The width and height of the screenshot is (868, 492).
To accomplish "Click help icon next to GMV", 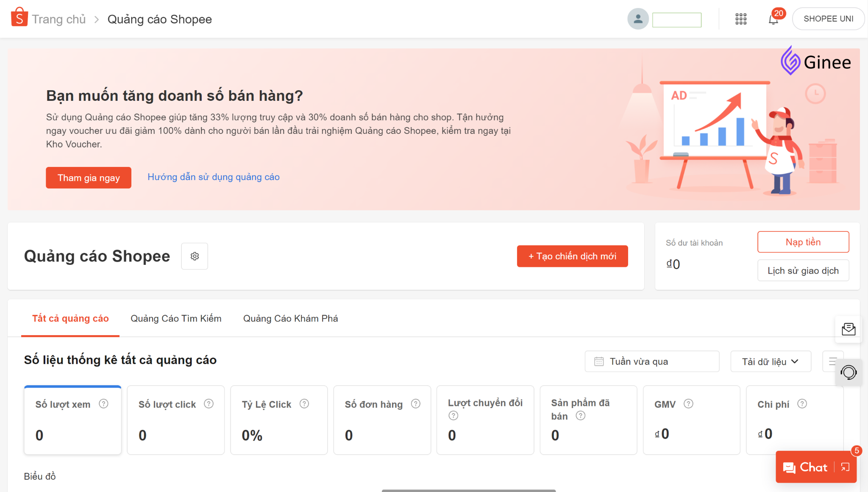I will pos(688,404).
